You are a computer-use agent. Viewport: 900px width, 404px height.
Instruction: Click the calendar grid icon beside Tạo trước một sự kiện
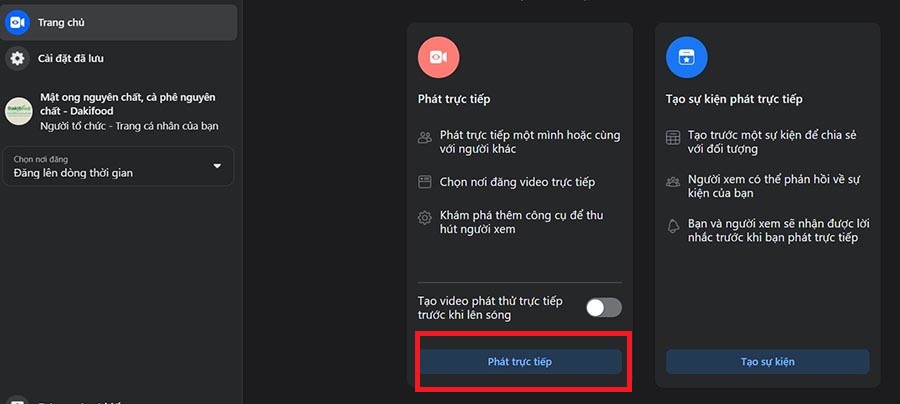(673, 138)
